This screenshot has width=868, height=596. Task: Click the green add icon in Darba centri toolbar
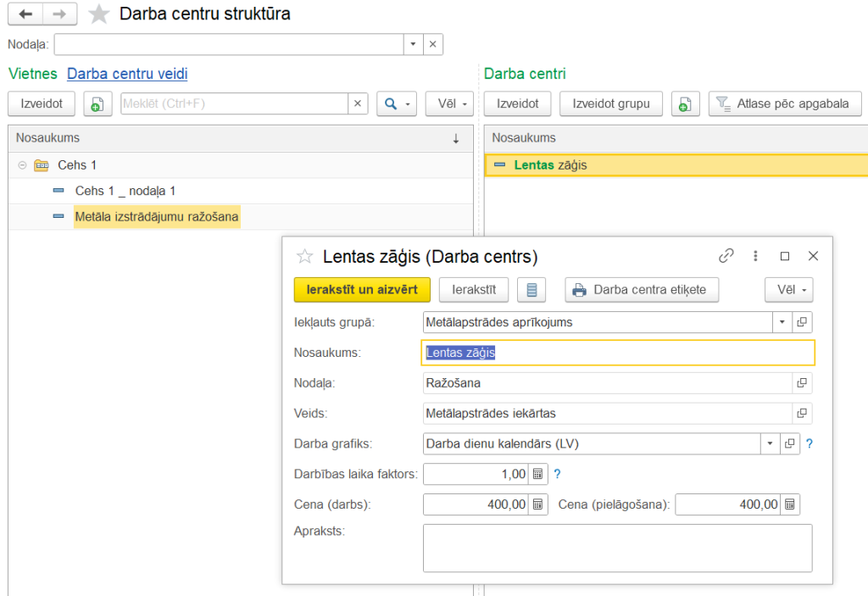(685, 103)
